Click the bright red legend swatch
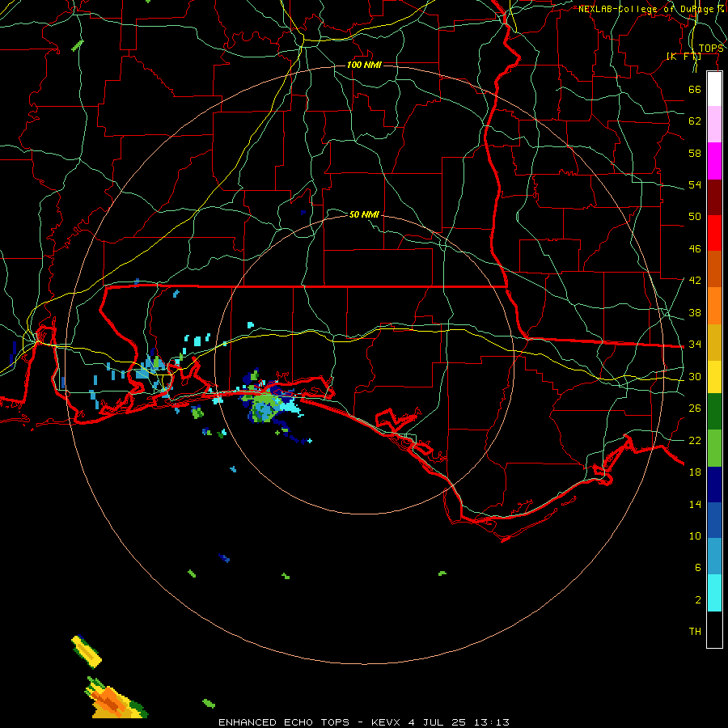This screenshot has height=728, width=728. click(714, 233)
